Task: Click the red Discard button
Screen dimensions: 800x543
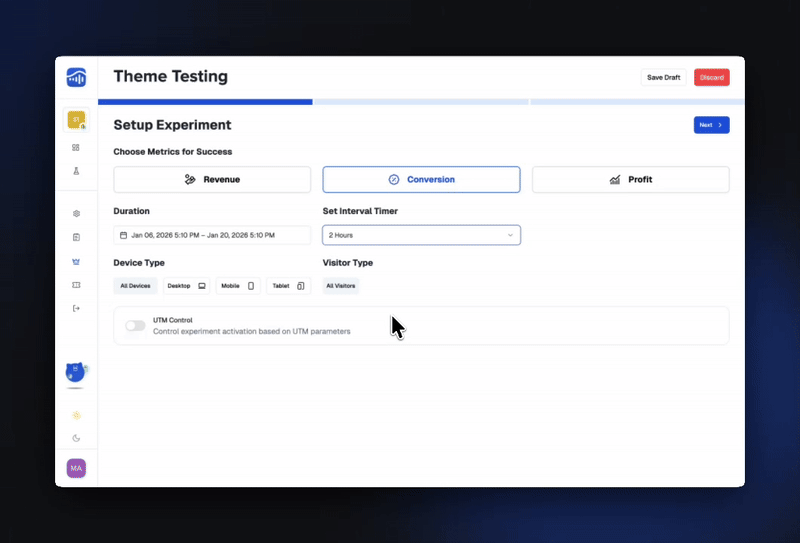Action: 712,78
